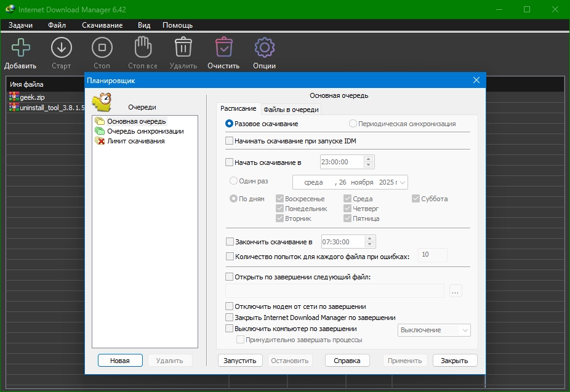
Task: Select Периодическая синхронизация radio button
Action: (x=353, y=124)
